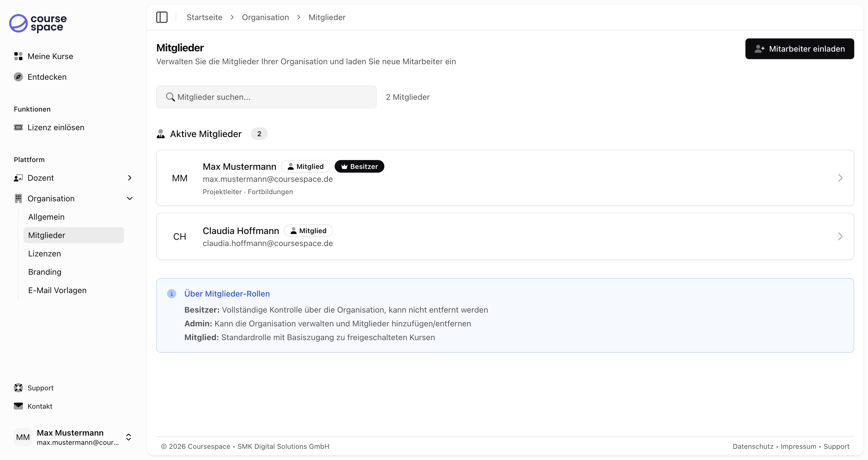Click the Mitglieder suchen search field

[266, 97]
